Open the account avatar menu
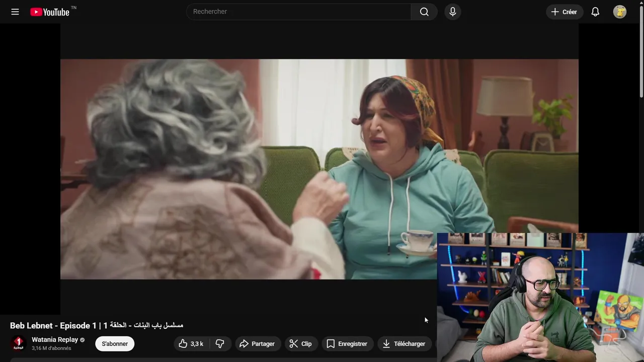This screenshot has height=362, width=644. (620, 12)
